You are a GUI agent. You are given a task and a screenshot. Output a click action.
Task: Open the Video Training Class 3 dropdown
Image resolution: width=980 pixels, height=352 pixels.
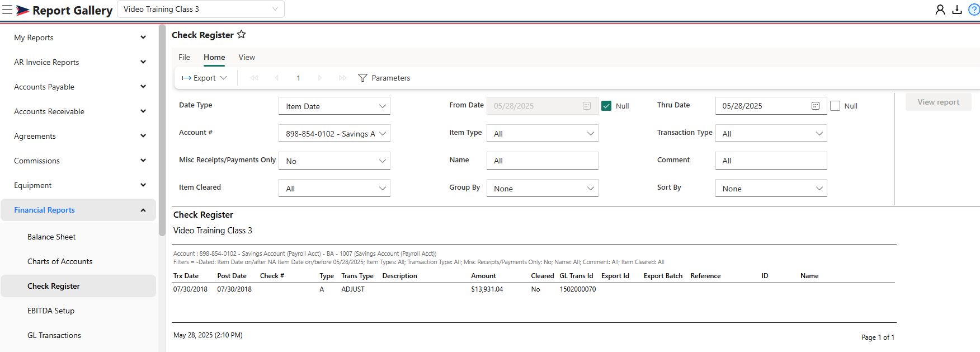pos(201,9)
